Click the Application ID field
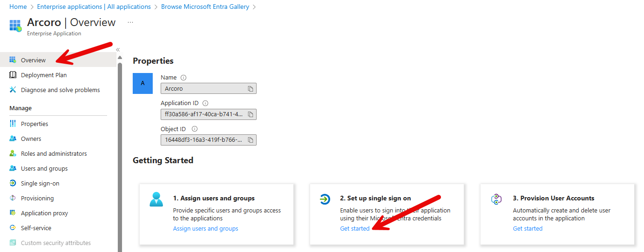The height and width of the screenshot is (252, 644). (x=208, y=114)
